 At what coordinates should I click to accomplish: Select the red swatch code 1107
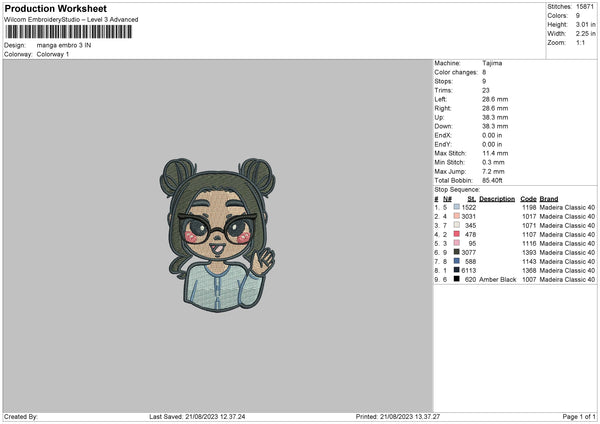(457, 234)
